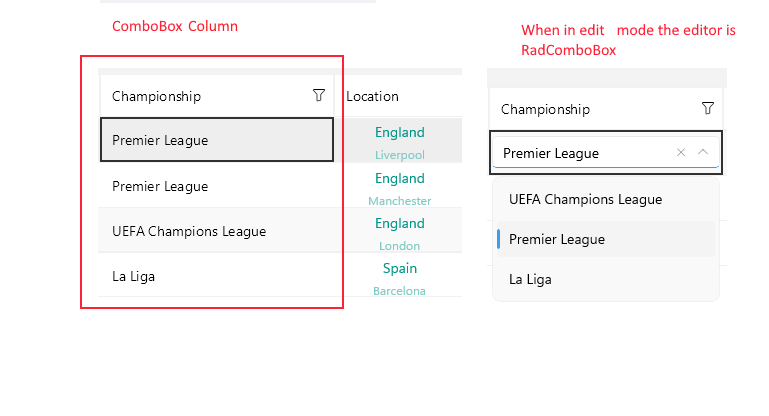Click the Manchester city label
This screenshot has width=769, height=416.
tap(400, 201)
